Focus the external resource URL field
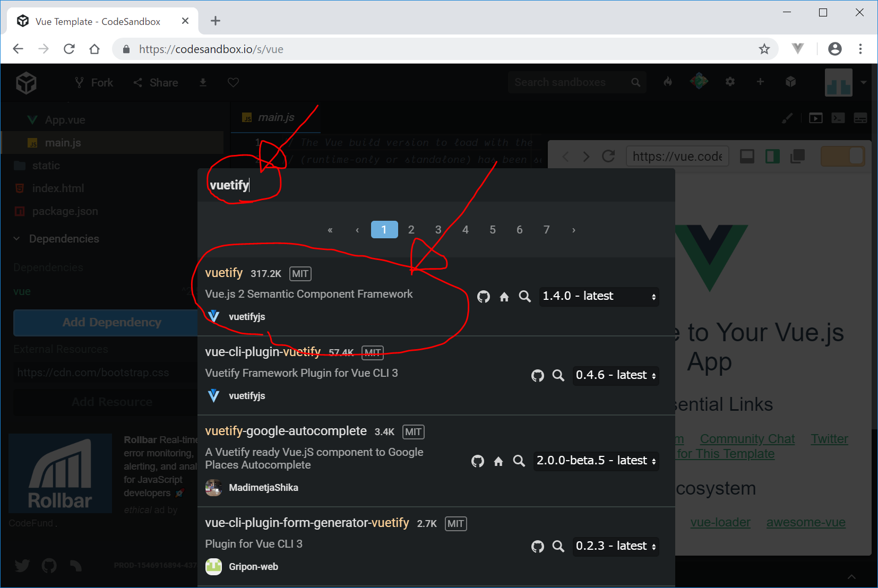878x588 pixels. point(106,373)
